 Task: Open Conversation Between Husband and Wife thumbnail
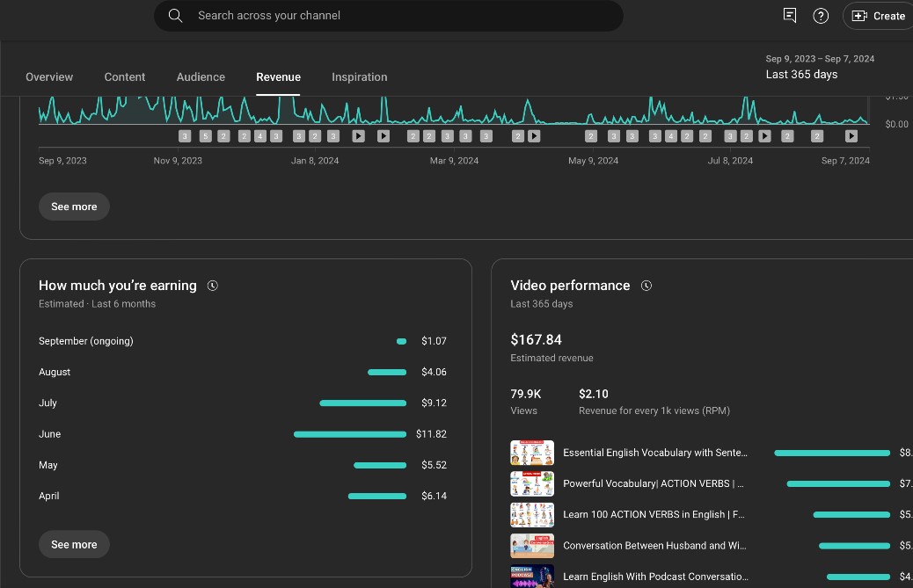(532, 546)
